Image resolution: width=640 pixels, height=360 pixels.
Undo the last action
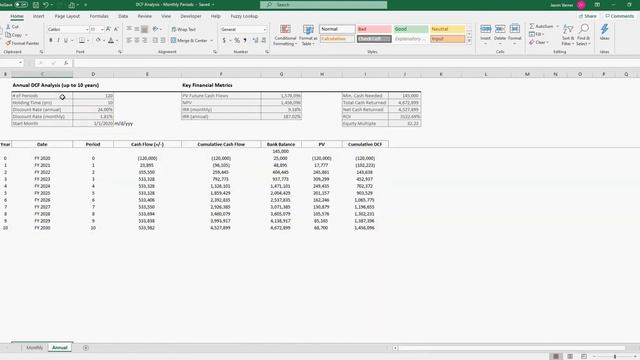(46, 5)
